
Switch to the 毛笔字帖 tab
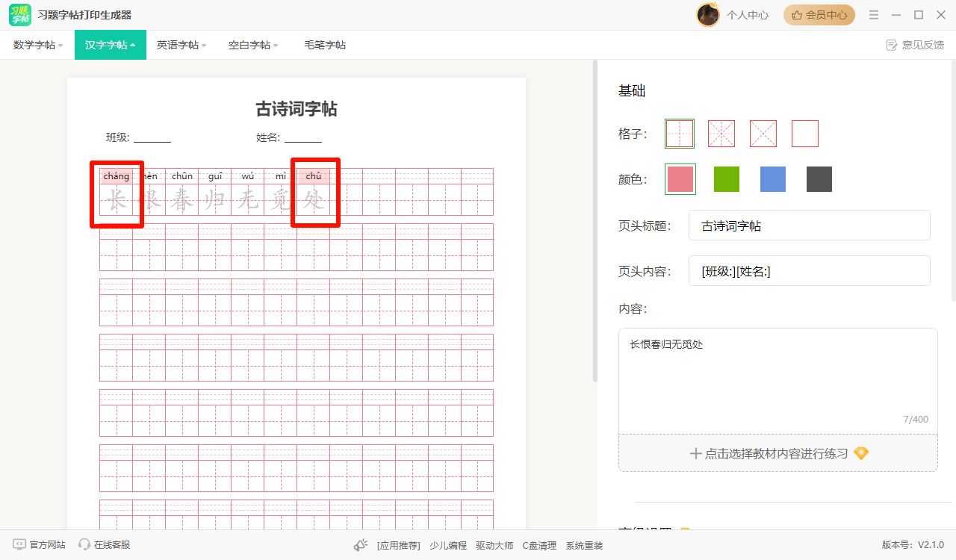325,45
